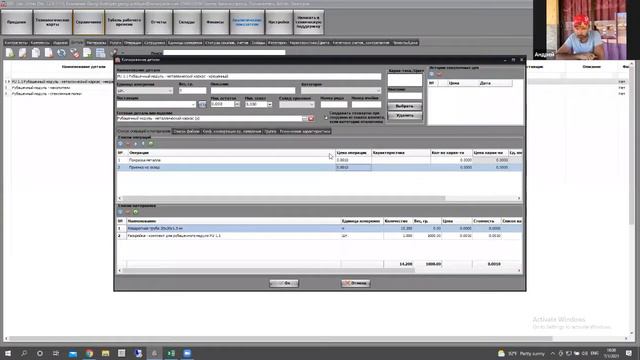Open Chrome from the Windows taskbar
The height and width of the screenshot is (360, 640).
click(x=89, y=353)
